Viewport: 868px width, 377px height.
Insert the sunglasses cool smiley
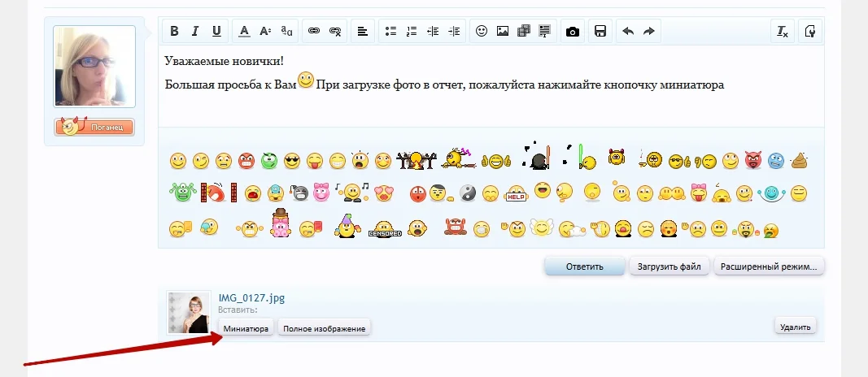[x=292, y=161]
